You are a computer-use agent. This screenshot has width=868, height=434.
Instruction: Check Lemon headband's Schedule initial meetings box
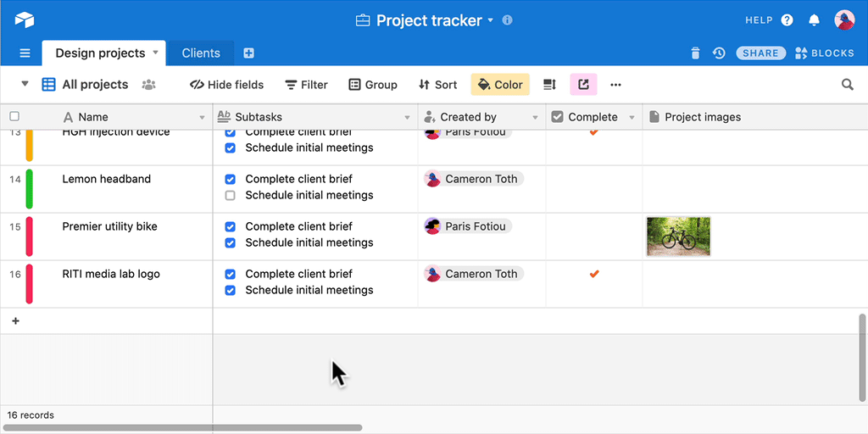coord(230,196)
